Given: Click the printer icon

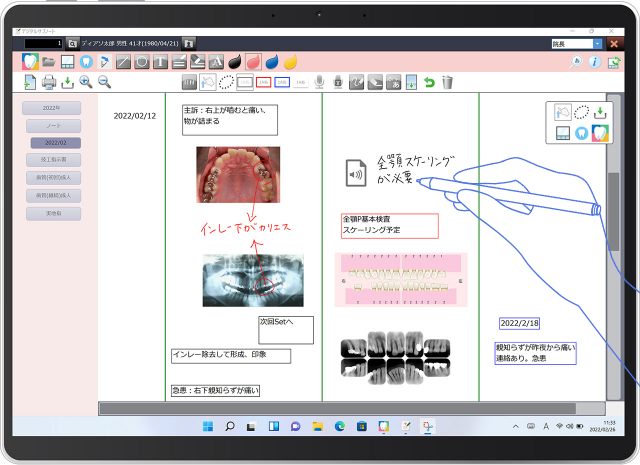Looking at the screenshot, I should (49, 82).
